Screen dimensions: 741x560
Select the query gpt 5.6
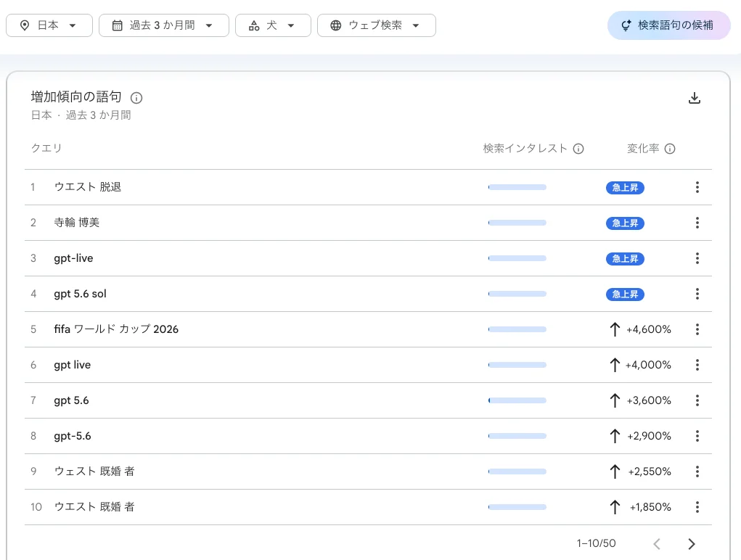click(x=71, y=400)
